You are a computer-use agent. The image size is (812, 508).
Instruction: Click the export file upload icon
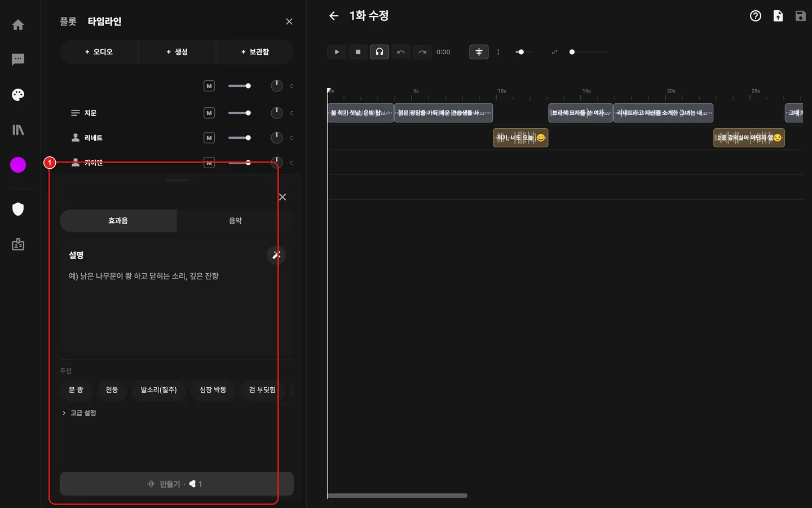[x=778, y=16]
